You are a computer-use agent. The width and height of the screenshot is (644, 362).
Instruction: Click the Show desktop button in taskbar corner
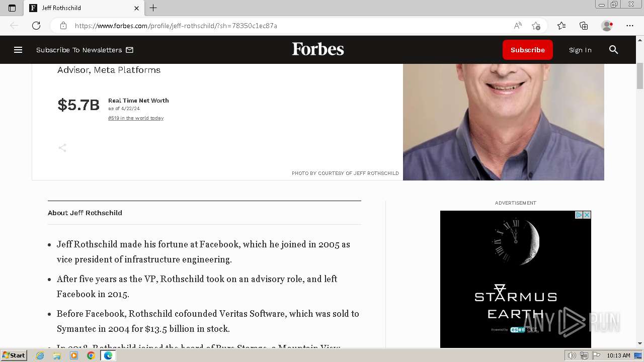pos(638,355)
